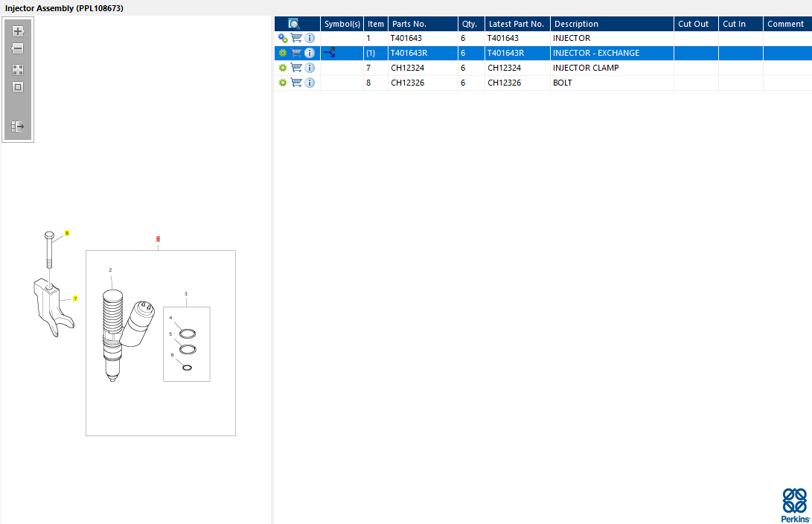
Task: Select the four-squares view icon
Action: coord(18,70)
